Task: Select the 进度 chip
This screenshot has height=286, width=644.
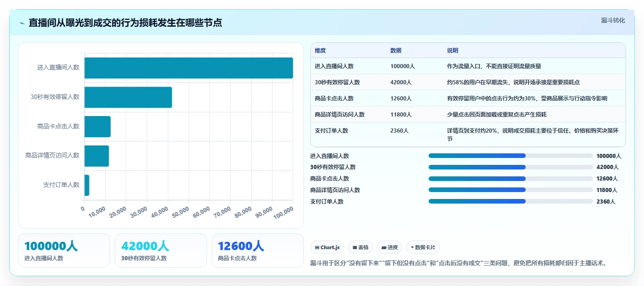Action: tap(389, 247)
